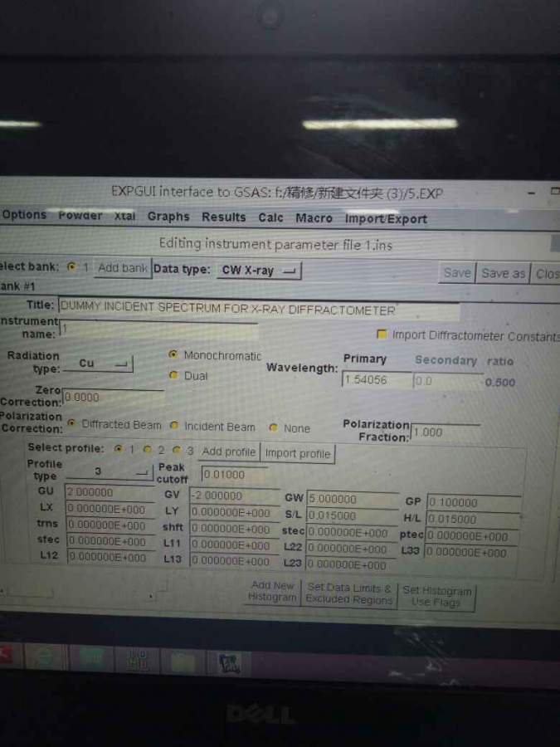Screen dimensions: 560x747
Task: Click the Secondary wavelength field
Action: (x=448, y=382)
